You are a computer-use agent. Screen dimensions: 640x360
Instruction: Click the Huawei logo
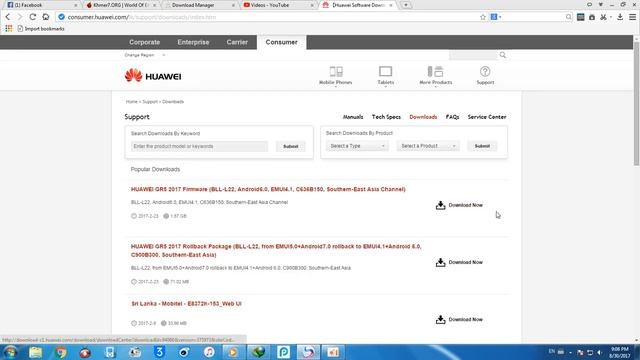(153, 76)
